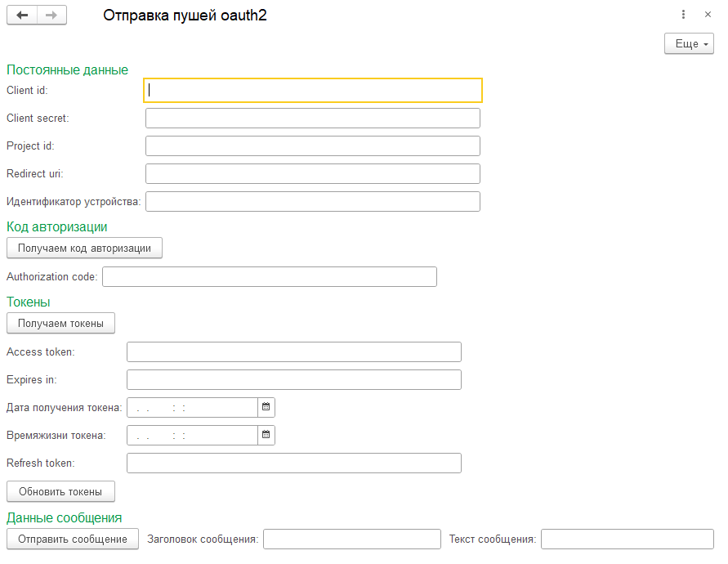The height and width of the screenshot is (564, 728).
Task: Click the forward arrow navigation icon
Action: pos(51,16)
